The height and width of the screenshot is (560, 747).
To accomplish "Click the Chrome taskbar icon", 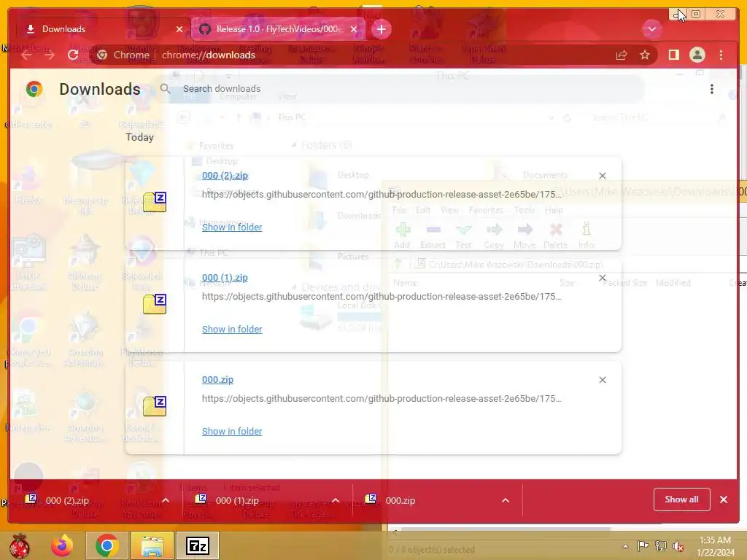I will [x=107, y=545].
